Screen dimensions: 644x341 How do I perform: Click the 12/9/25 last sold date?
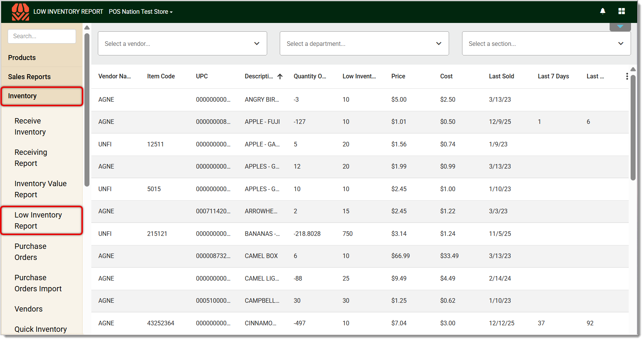pyautogui.click(x=500, y=122)
